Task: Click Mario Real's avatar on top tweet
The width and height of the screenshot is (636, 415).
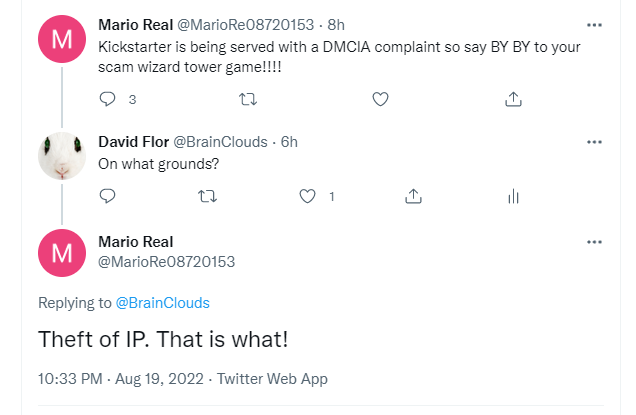Action: pyautogui.click(x=61, y=40)
